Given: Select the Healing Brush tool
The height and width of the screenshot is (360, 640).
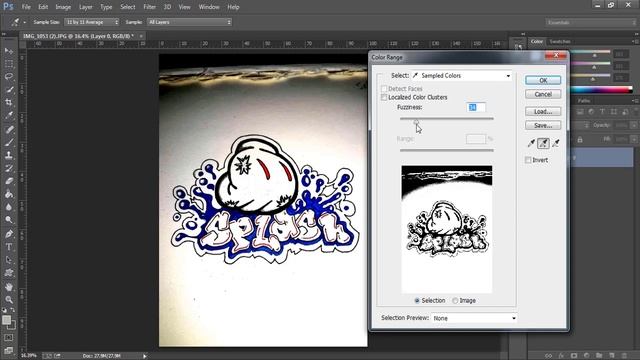Looking at the screenshot, I should 9,130.
